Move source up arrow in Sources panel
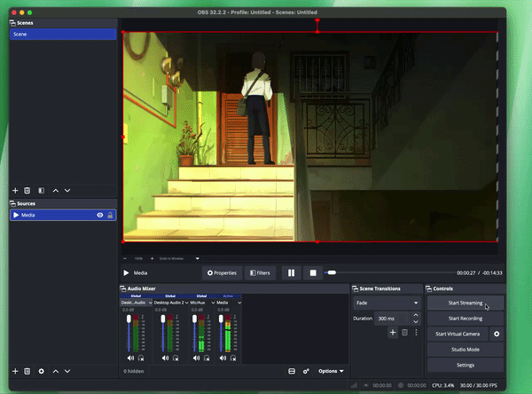This screenshot has width=532, height=394. pyautogui.click(x=56, y=371)
